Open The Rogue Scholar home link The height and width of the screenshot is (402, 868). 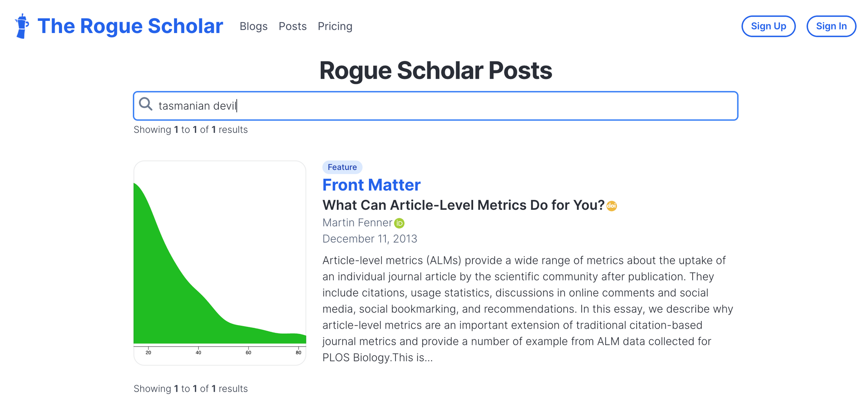pyautogui.click(x=130, y=26)
